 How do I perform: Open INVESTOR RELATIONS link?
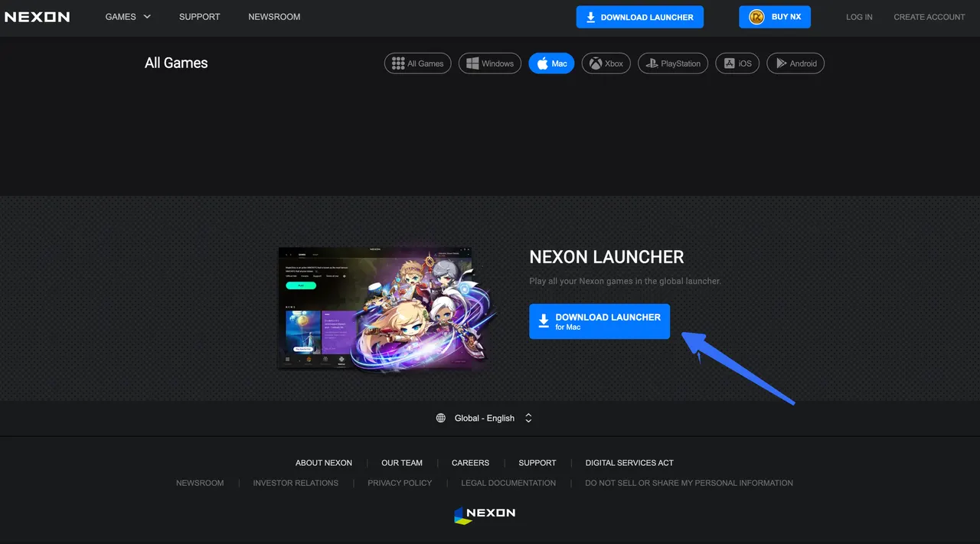[x=296, y=484]
